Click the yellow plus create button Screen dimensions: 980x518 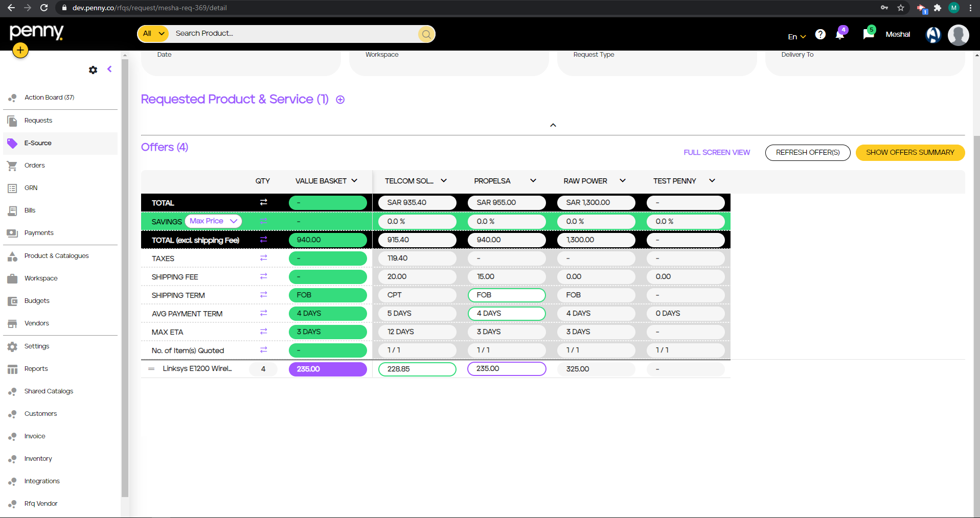click(x=20, y=50)
